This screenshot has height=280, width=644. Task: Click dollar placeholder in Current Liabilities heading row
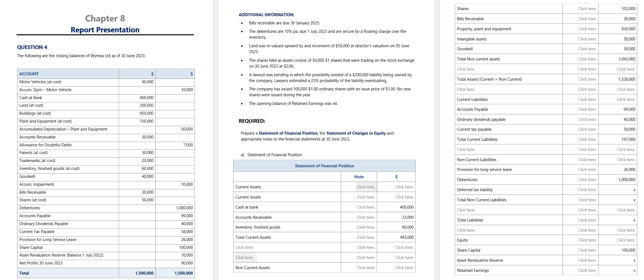[x=626, y=99]
